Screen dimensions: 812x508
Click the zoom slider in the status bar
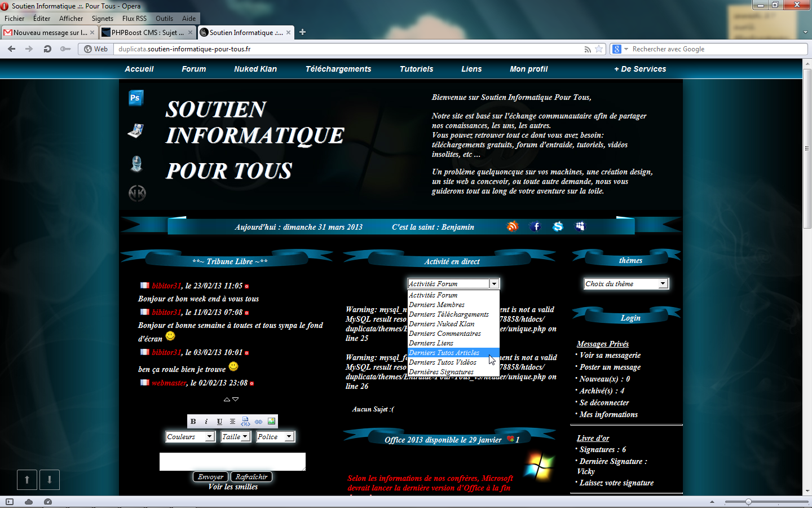point(748,502)
